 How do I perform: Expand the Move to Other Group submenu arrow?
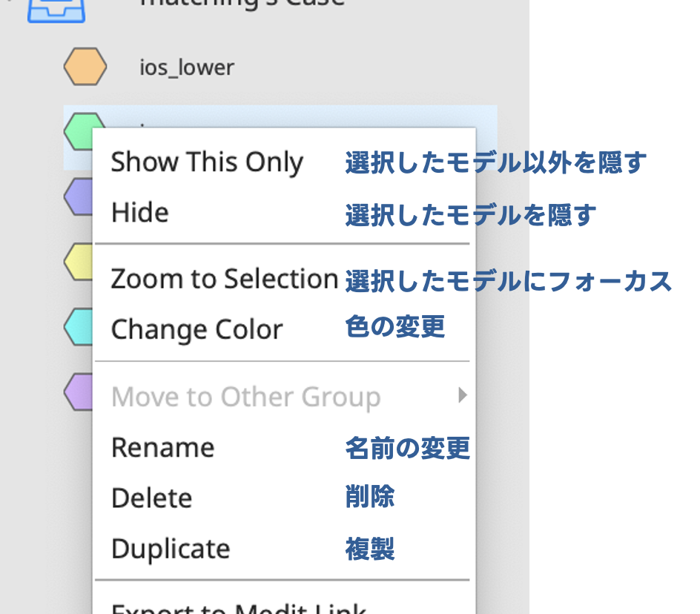point(463,395)
